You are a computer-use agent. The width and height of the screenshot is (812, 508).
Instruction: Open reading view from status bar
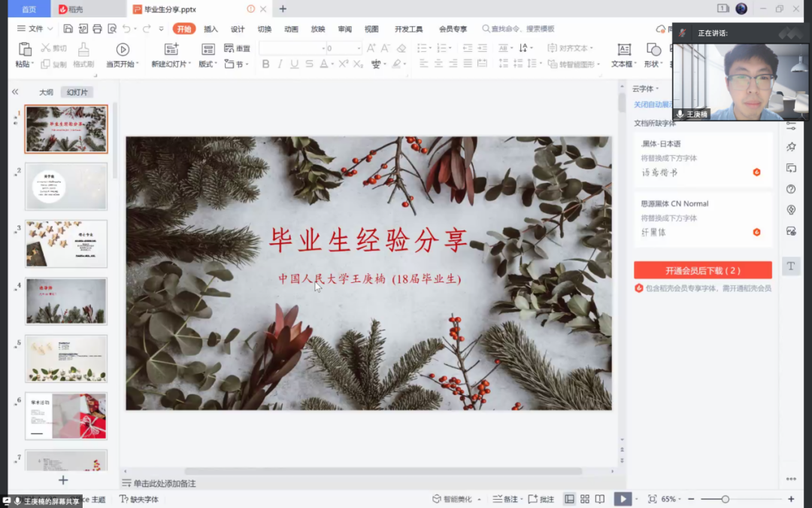tap(600, 499)
